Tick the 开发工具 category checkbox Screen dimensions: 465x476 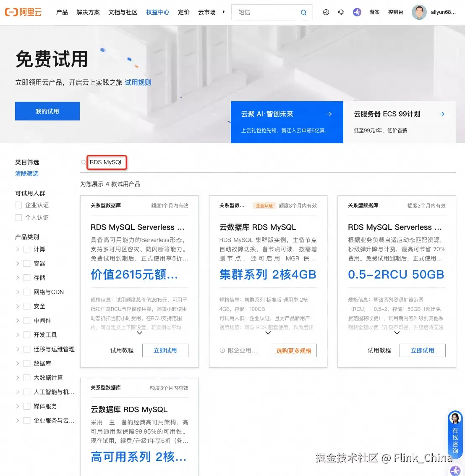click(27, 335)
